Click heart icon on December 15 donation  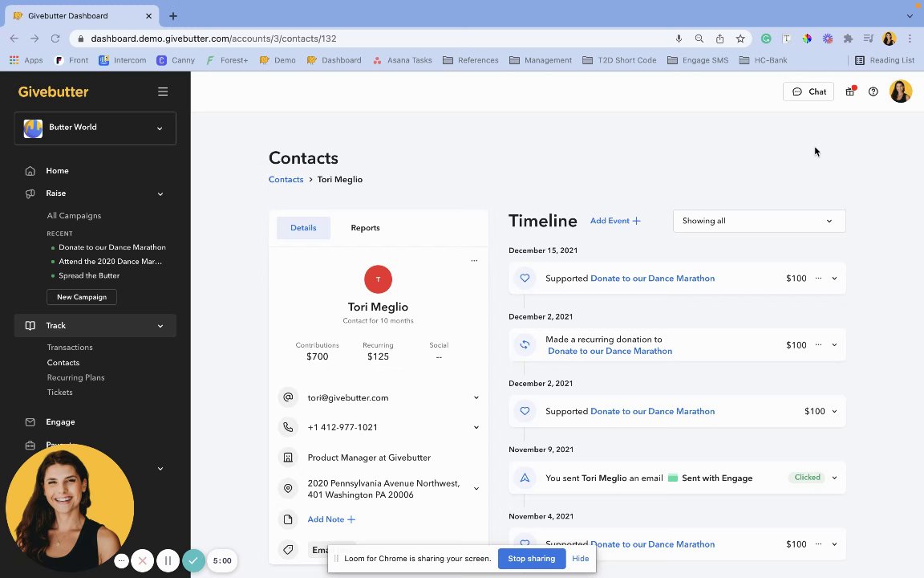[525, 279]
